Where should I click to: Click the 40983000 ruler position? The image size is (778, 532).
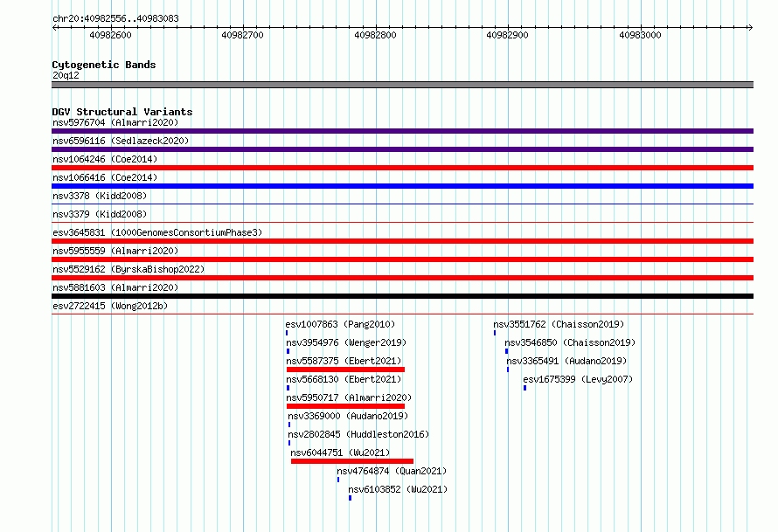(x=640, y=35)
